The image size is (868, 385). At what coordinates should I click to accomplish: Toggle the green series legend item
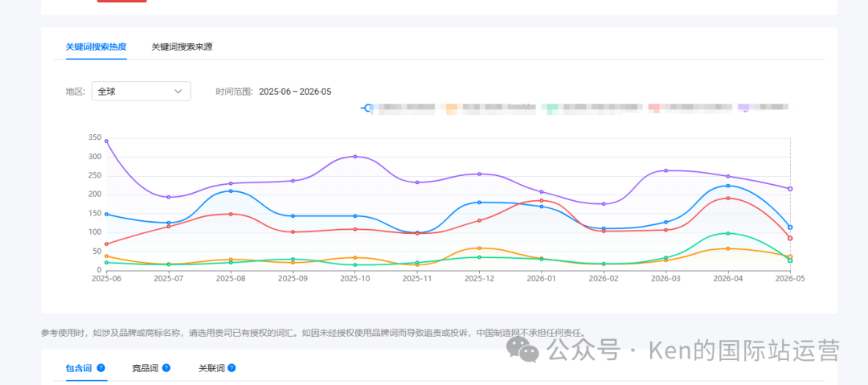pyautogui.click(x=592, y=108)
